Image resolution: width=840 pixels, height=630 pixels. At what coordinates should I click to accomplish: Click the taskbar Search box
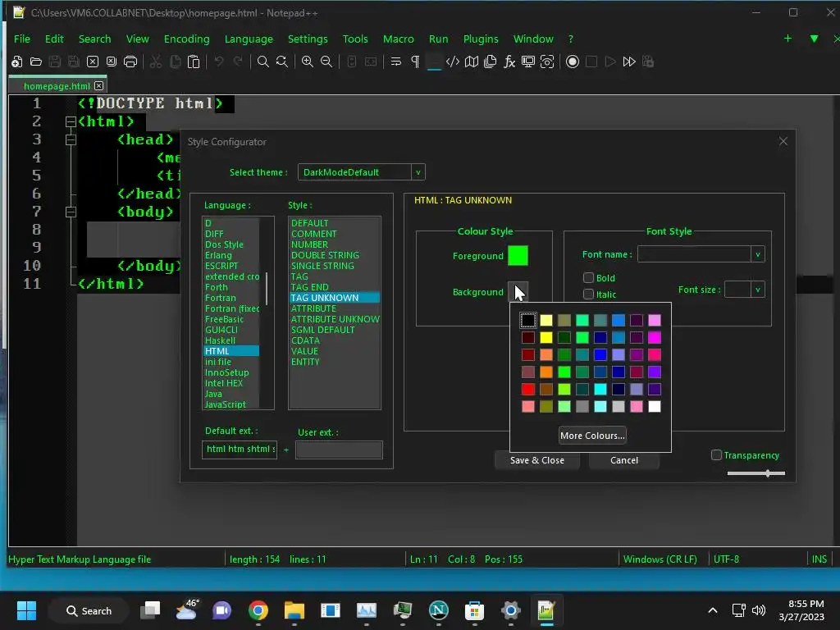tap(89, 610)
